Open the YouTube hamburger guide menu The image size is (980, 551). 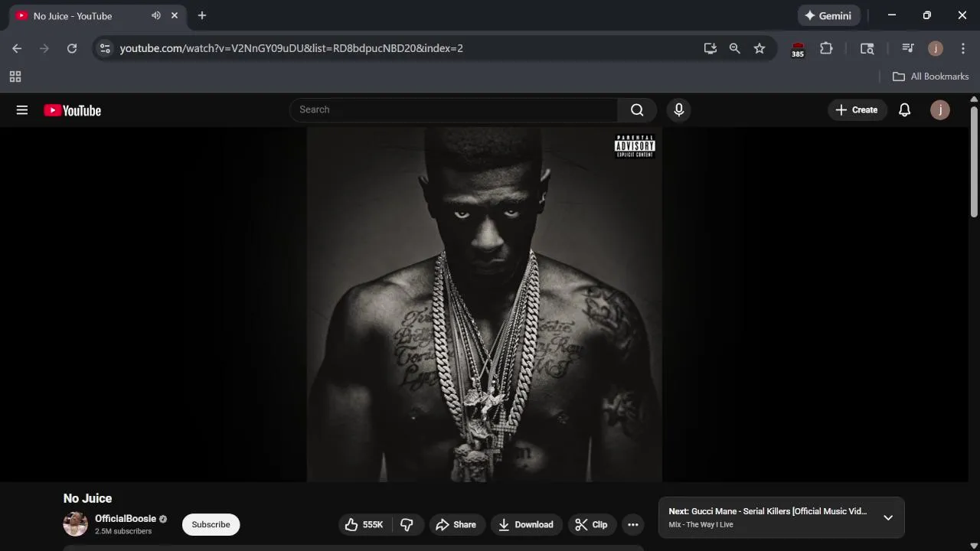coord(22,110)
